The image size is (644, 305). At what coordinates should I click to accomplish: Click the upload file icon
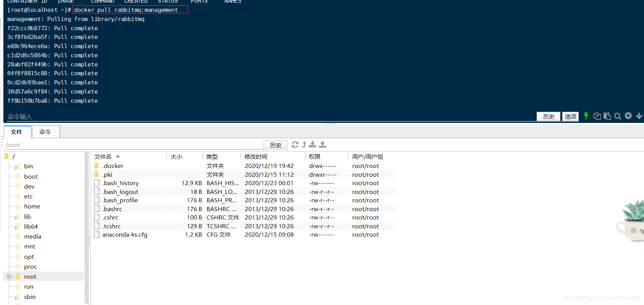click(x=322, y=144)
